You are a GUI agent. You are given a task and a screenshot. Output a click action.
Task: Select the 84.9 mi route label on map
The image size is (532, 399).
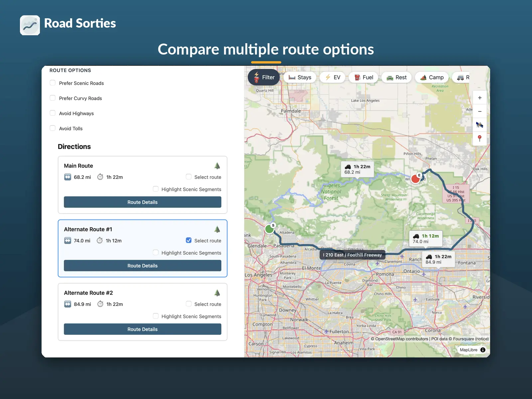pos(439,259)
